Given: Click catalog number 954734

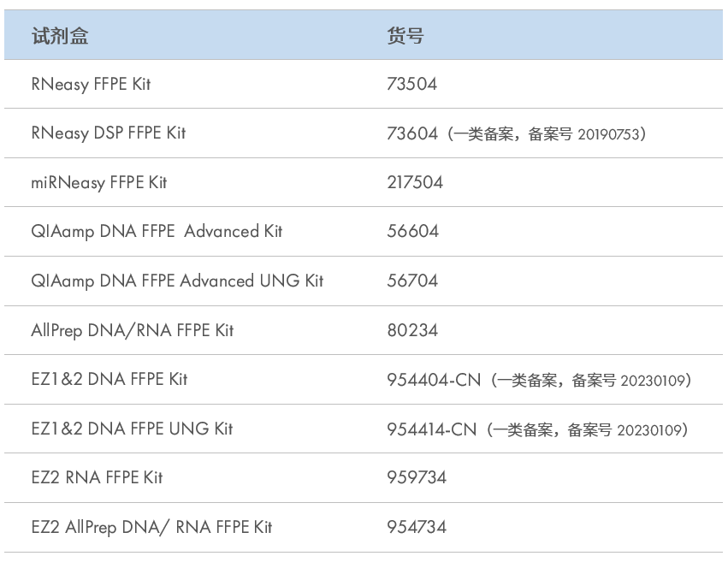Looking at the screenshot, I should [417, 527].
